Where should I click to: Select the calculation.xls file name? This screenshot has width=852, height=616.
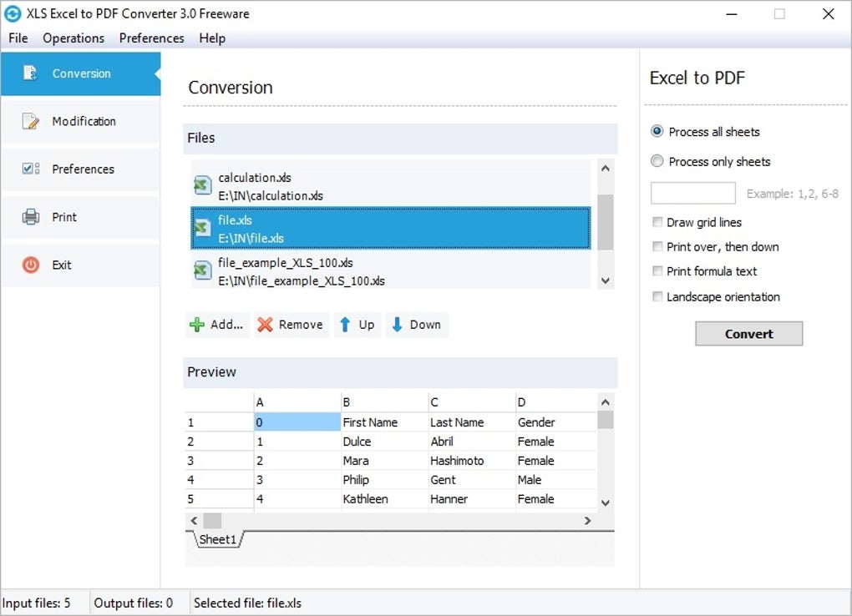coord(254,178)
